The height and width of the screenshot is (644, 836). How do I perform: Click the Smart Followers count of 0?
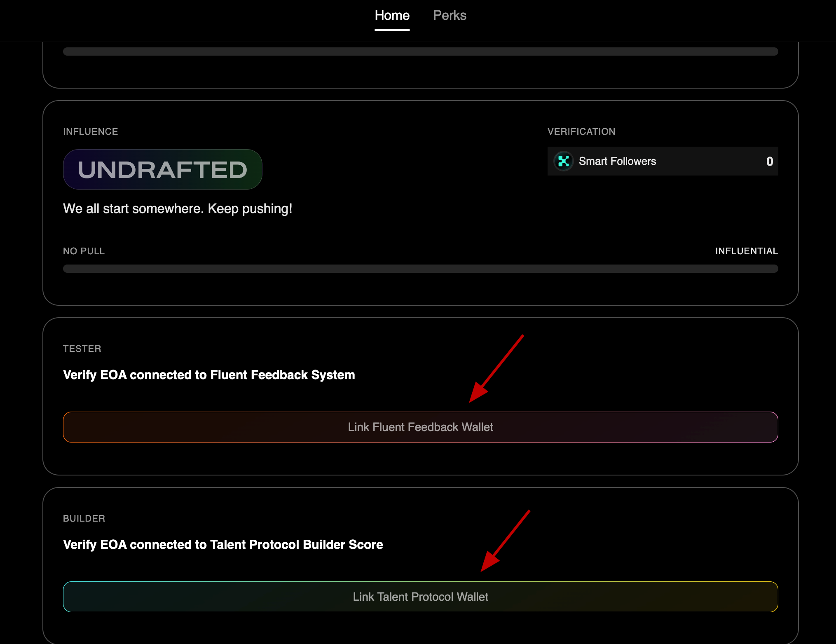(x=769, y=161)
